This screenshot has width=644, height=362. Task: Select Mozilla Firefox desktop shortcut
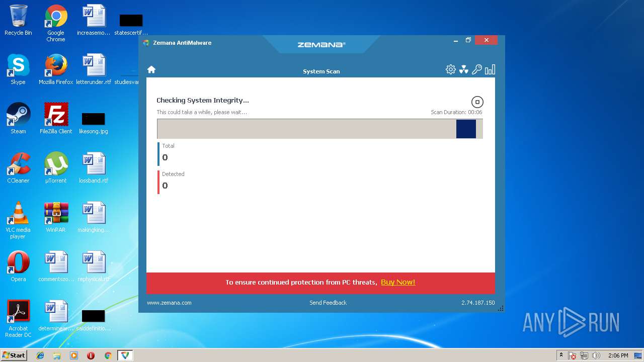click(56, 69)
